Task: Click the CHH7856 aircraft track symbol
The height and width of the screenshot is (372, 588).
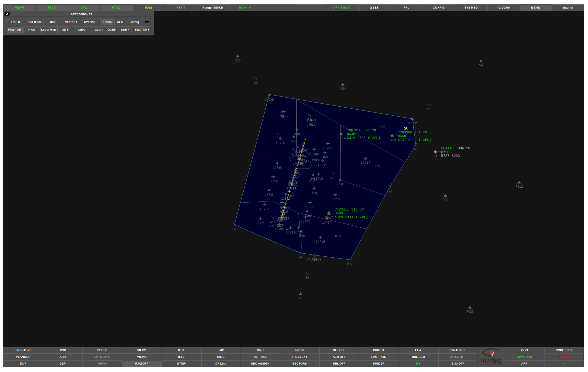Action: point(341,134)
